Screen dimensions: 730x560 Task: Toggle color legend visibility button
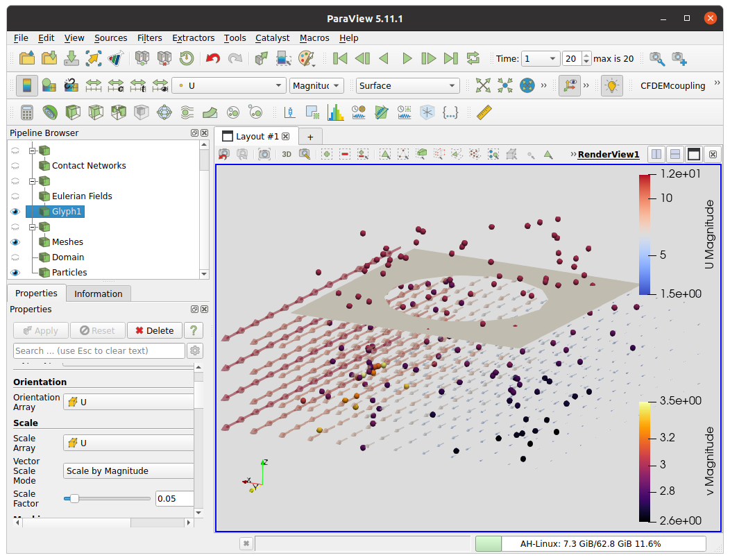coord(26,85)
